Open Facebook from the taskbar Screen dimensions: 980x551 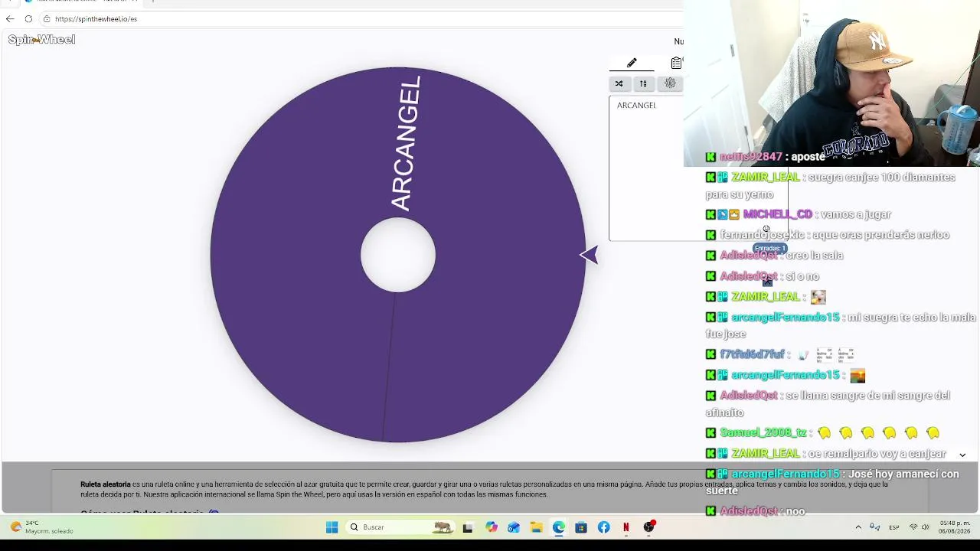(x=604, y=527)
